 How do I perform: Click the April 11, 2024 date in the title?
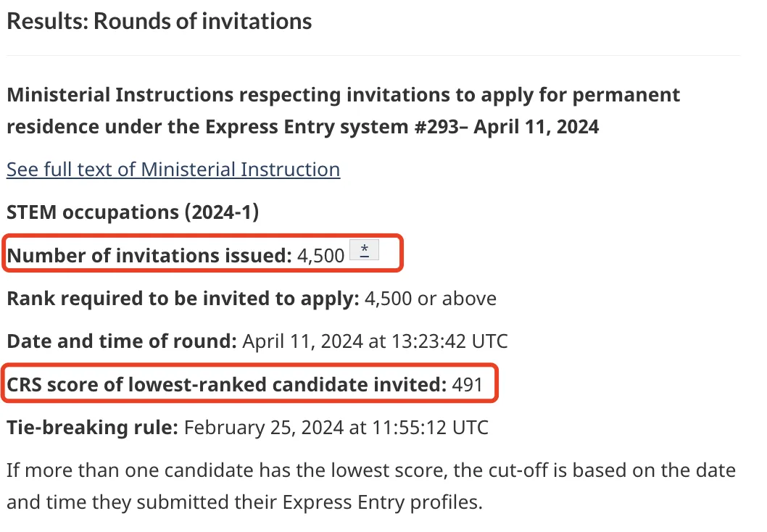click(x=536, y=127)
